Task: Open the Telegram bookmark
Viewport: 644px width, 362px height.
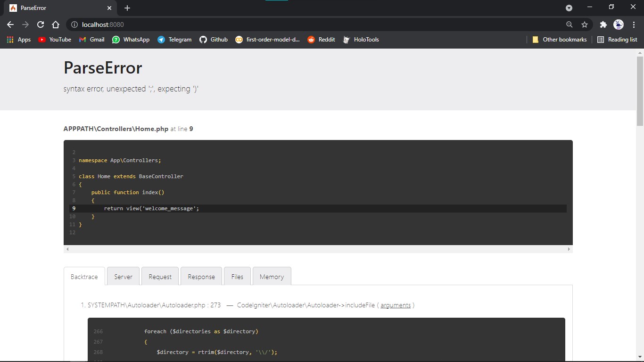Action: [x=174, y=40]
